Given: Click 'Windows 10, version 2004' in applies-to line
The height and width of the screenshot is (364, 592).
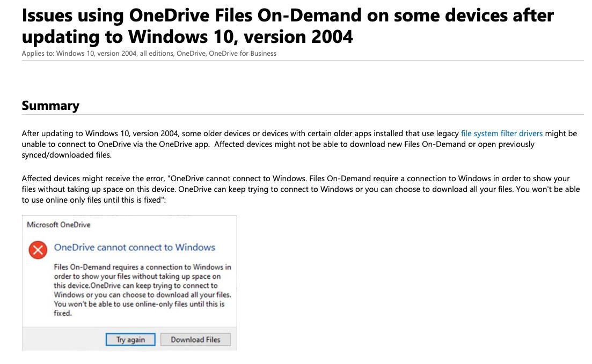Looking at the screenshot, I should (x=96, y=53).
